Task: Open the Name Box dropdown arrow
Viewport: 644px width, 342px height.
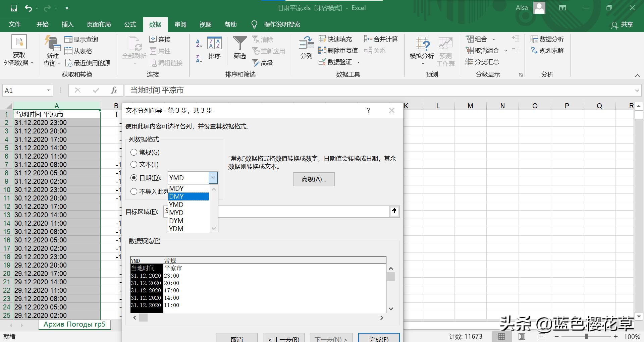Action: [48, 90]
